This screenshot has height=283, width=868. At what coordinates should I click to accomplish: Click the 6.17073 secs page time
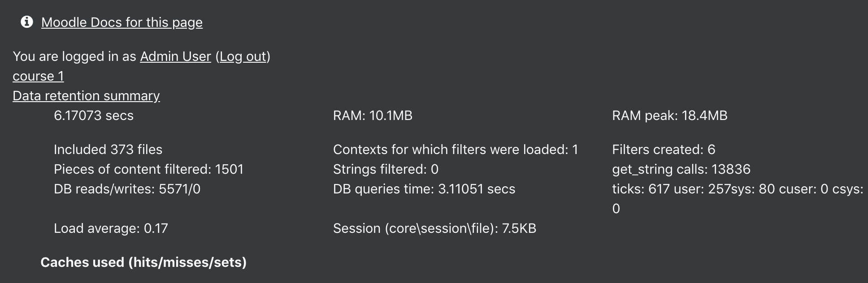point(94,116)
